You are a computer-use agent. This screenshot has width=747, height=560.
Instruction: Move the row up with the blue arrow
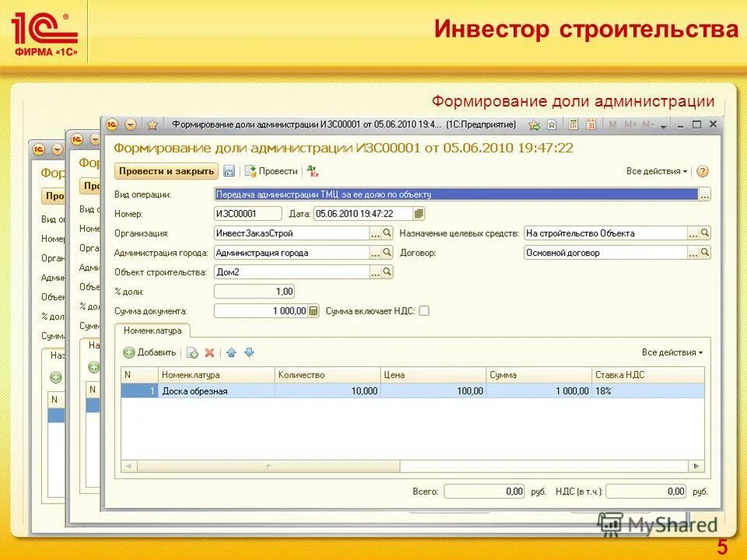click(232, 352)
